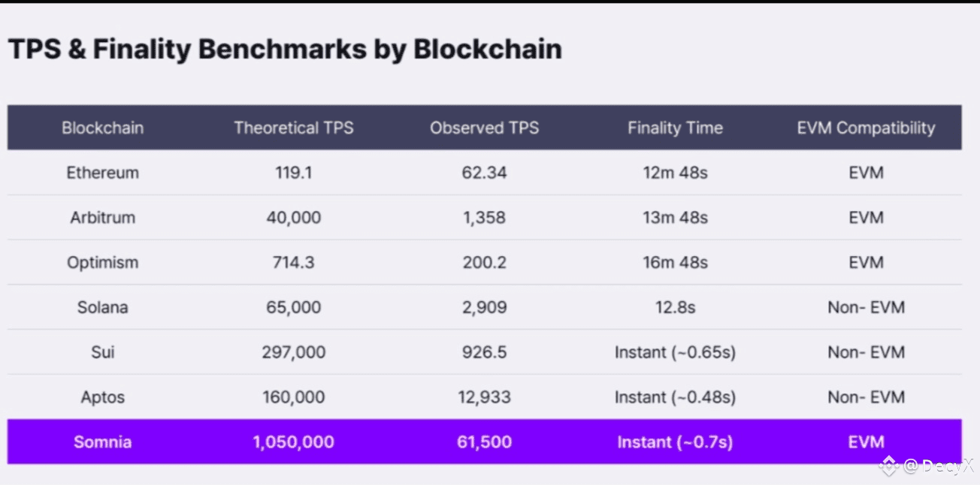Select the Blockchain column header
Screen dimensions: 980x485
102,128
